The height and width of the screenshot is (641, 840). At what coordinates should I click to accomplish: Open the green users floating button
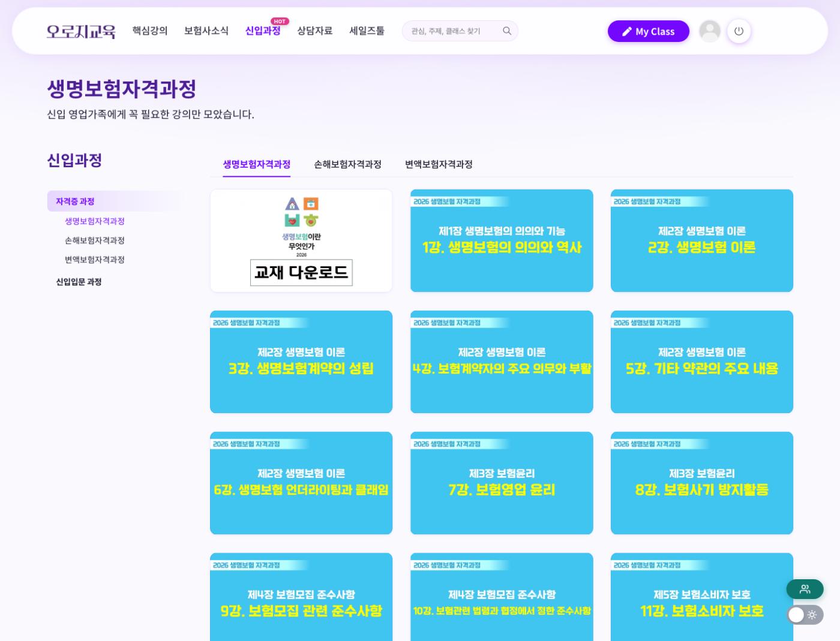[805, 589]
